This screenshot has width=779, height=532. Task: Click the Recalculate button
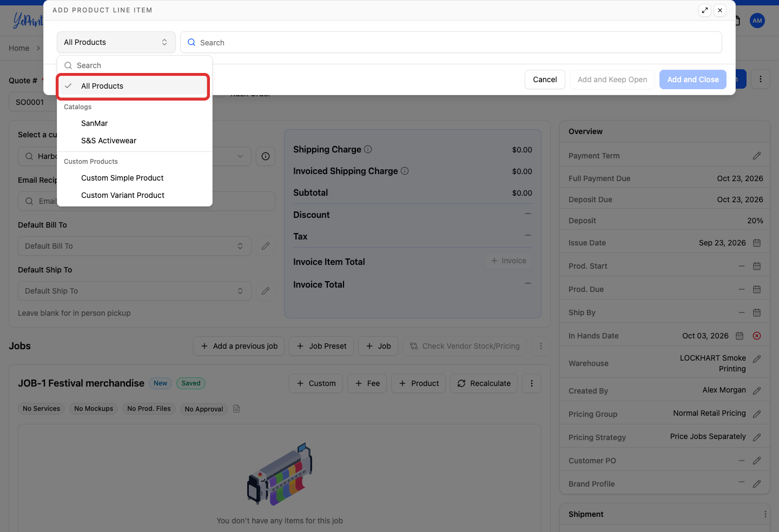click(x=484, y=383)
